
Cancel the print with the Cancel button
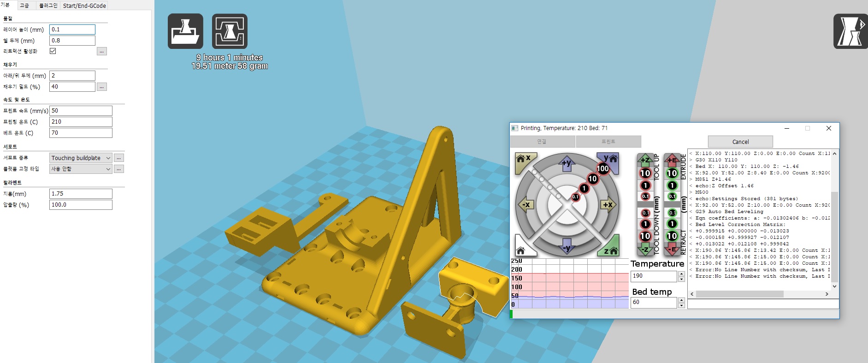pos(740,142)
